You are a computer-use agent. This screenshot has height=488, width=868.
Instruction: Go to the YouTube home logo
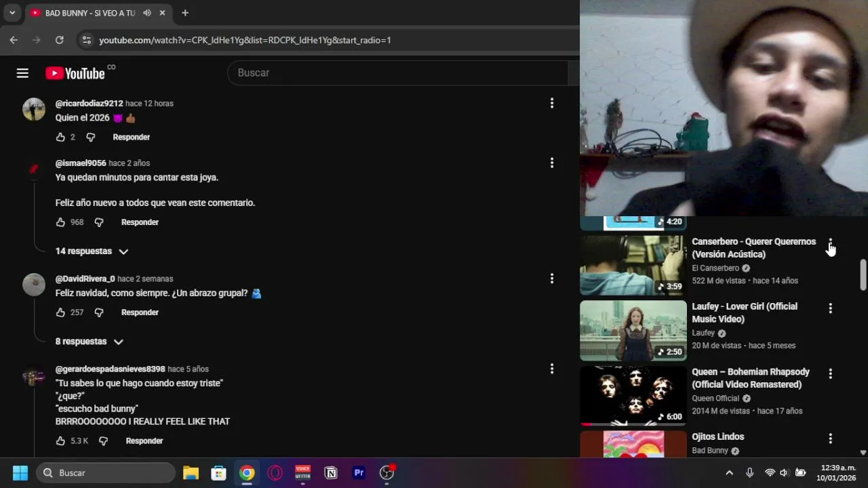tap(75, 73)
